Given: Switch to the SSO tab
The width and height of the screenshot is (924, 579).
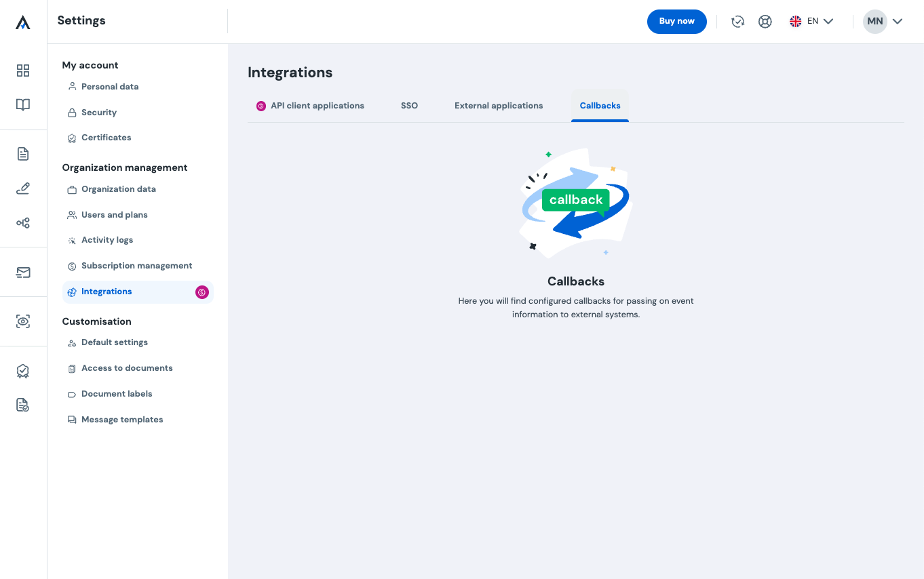Looking at the screenshot, I should [409, 106].
